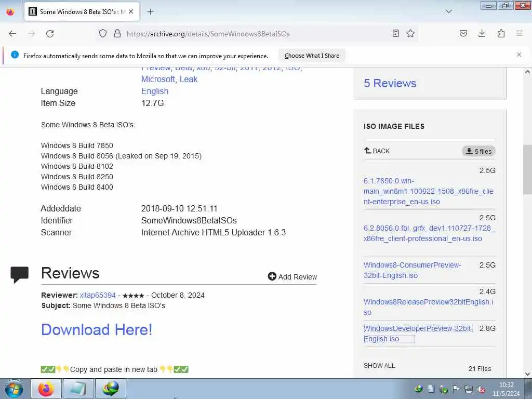Image resolution: width=532 pixels, height=399 pixels.
Task: Open the 5 Reviews link
Action: point(390,84)
